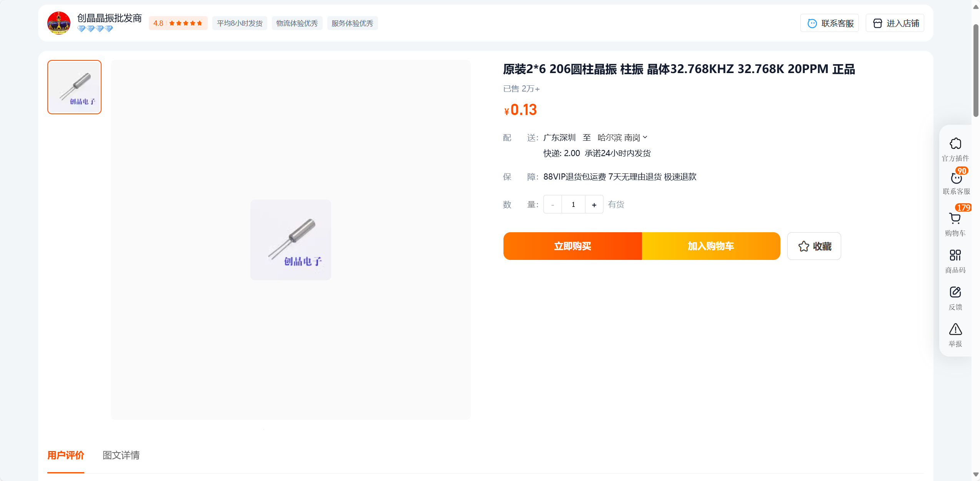Decrease quantity with the minus button
The width and height of the screenshot is (980, 481).
553,205
